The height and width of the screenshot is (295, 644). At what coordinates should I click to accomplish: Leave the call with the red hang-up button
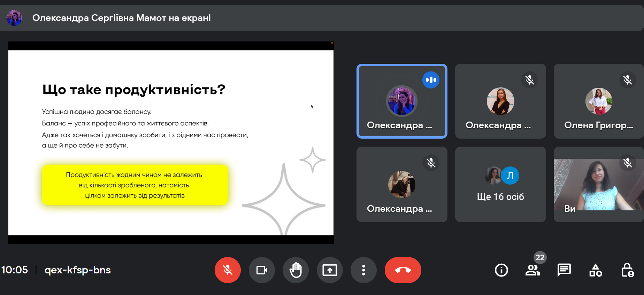[403, 270]
